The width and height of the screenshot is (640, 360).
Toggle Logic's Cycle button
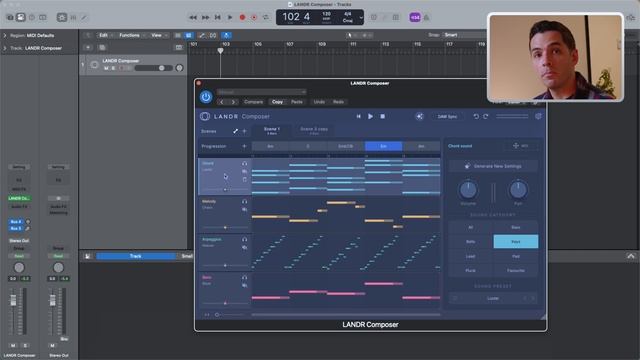pyautogui.click(x=266, y=18)
